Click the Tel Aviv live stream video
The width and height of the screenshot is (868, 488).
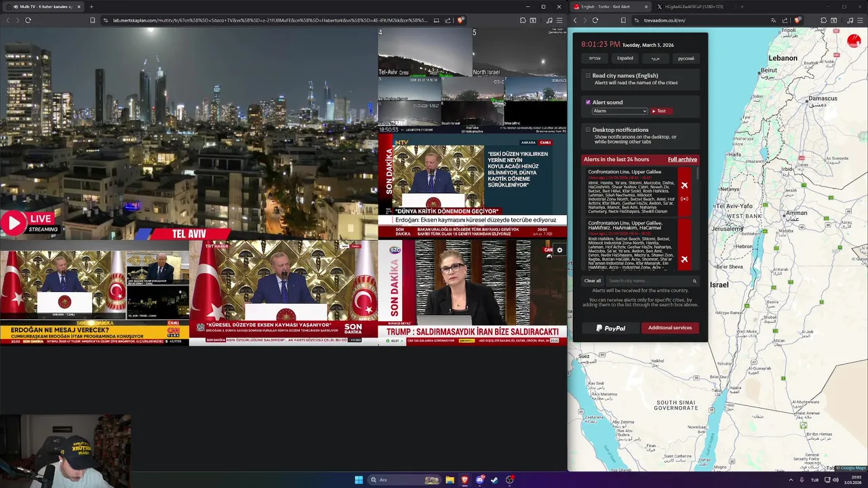point(189,134)
